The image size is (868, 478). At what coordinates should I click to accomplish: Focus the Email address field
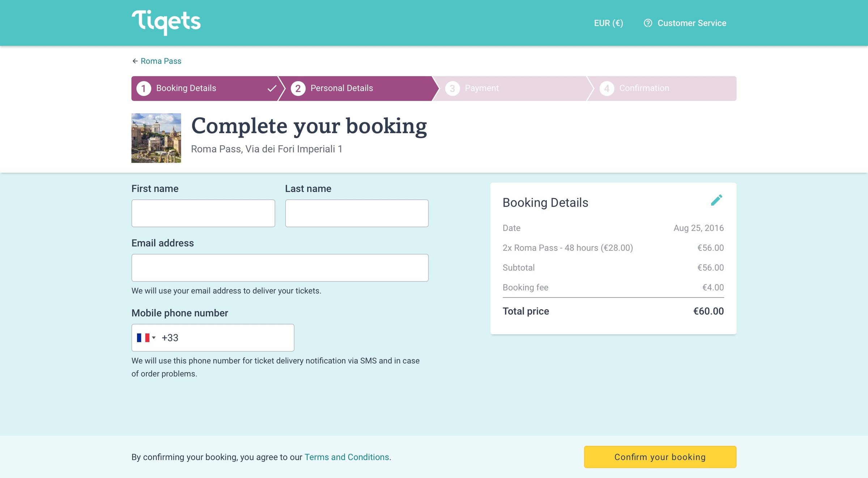click(x=280, y=268)
